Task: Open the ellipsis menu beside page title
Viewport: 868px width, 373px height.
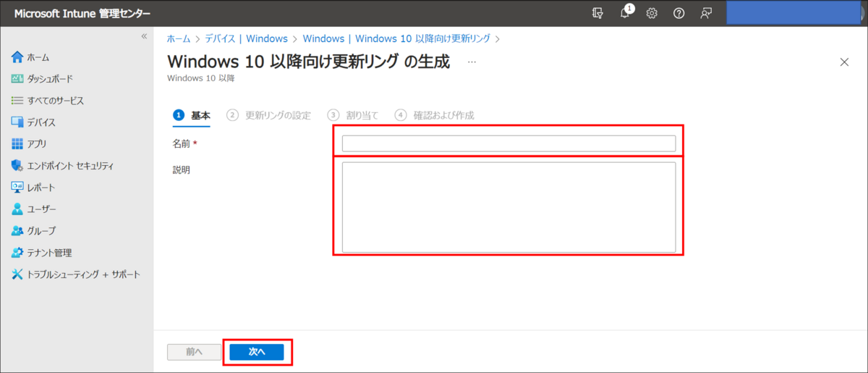Action: click(x=472, y=62)
